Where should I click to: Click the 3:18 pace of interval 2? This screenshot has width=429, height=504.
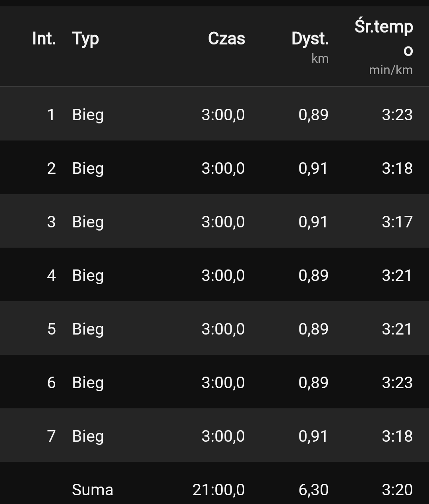click(x=397, y=168)
